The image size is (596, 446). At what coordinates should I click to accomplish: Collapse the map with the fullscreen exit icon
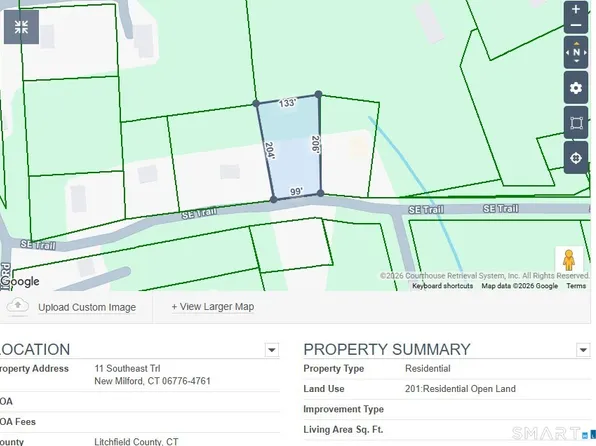pyautogui.click(x=21, y=27)
